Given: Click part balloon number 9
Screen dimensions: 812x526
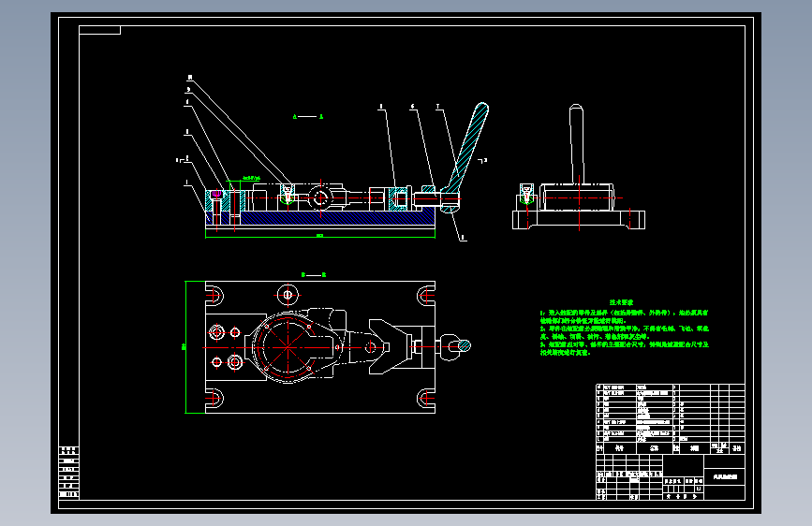Looking at the screenshot, I should [x=188, y=90].
